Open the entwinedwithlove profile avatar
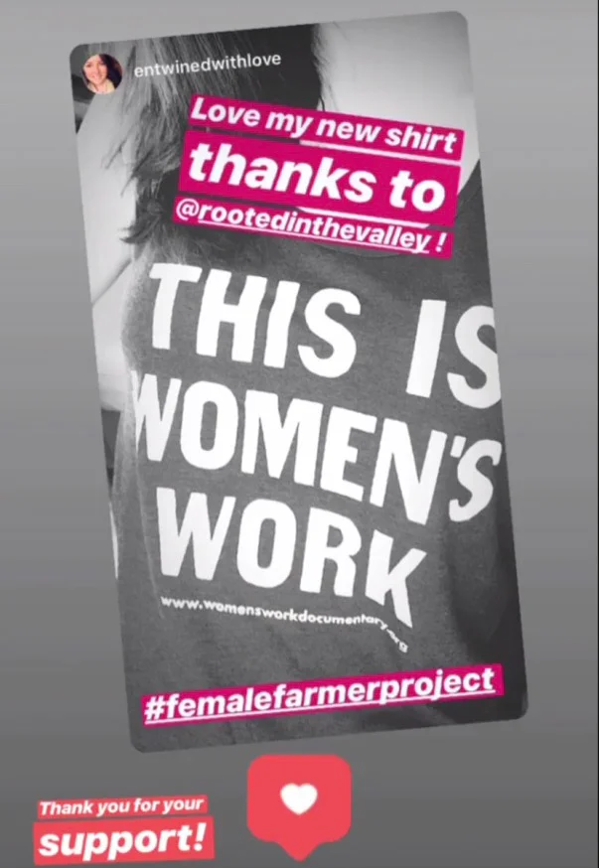599x868 pixels. [102, 73]
